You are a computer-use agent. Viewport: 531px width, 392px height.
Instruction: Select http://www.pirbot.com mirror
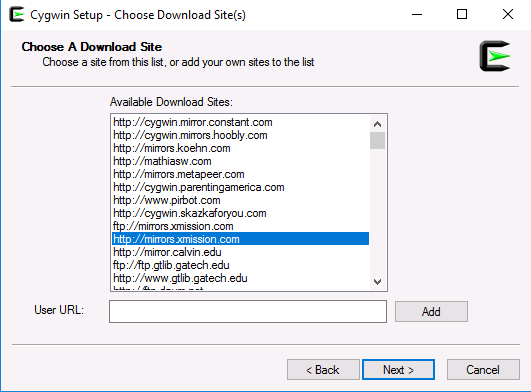[x=240, y=200]
